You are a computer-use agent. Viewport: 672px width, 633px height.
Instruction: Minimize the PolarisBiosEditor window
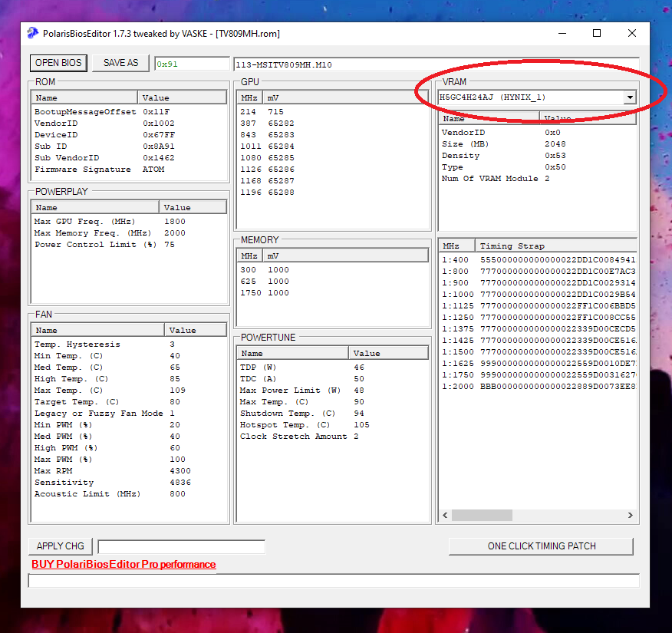tap(562, 33)
